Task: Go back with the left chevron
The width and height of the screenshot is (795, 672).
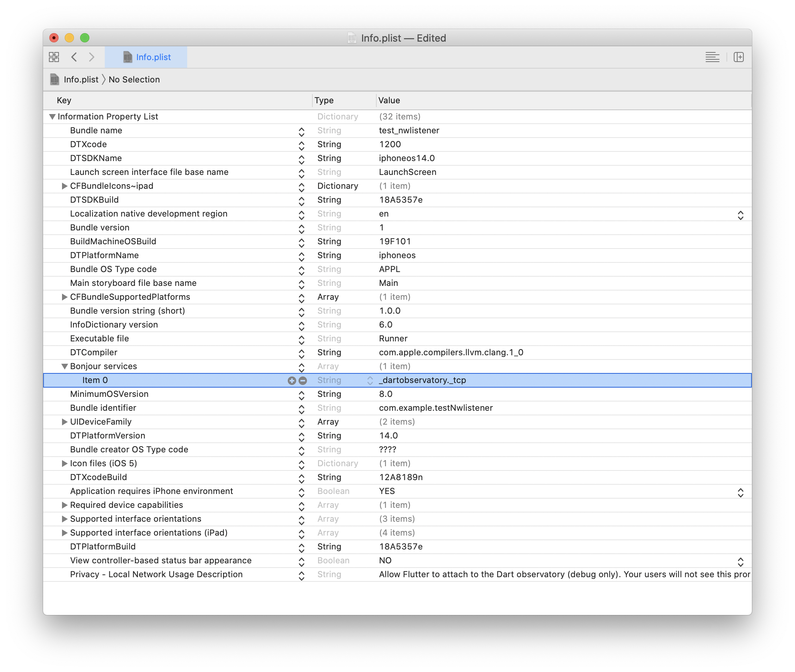Action: coord(74,57)
